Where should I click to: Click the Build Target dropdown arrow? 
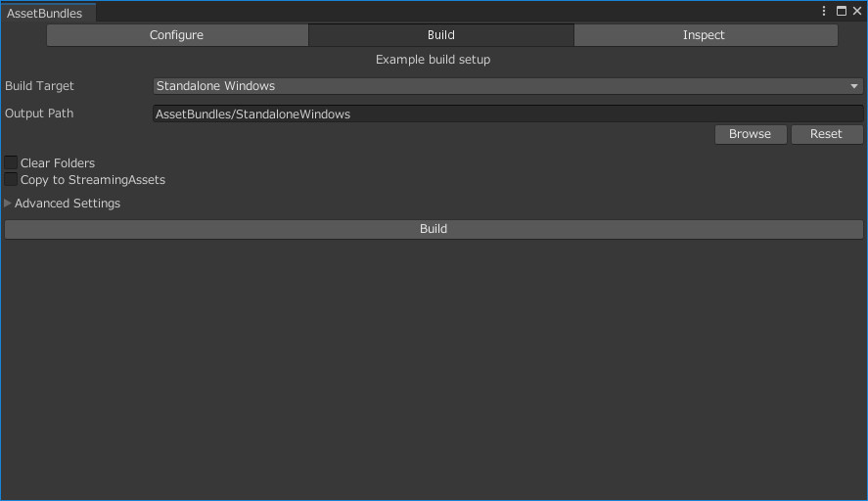(854, 86)
